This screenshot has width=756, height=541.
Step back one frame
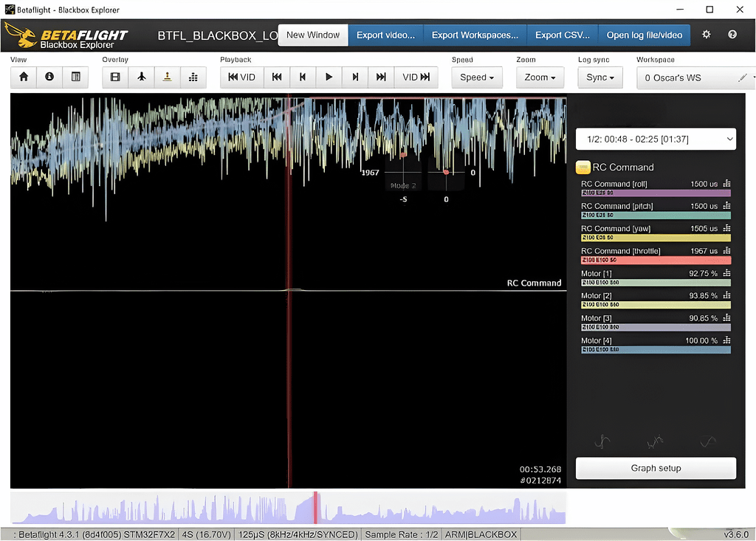coord(303,77)
